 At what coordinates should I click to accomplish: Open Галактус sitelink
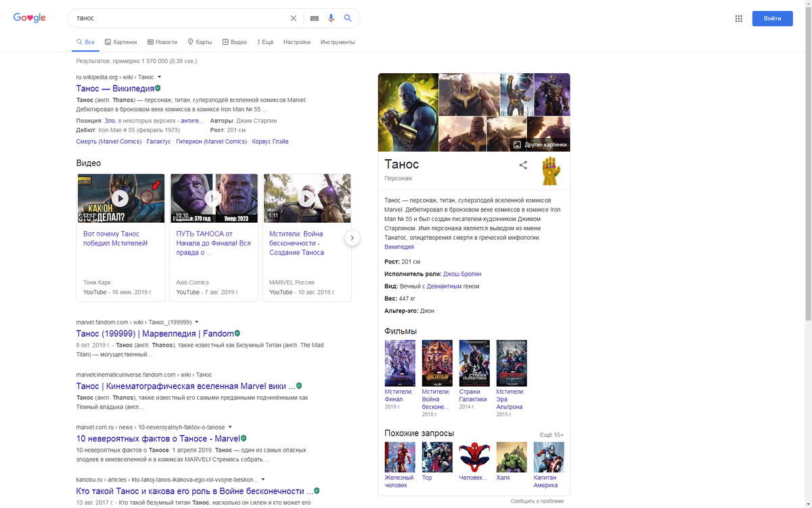pyautogui.click(x=158, y=142)
